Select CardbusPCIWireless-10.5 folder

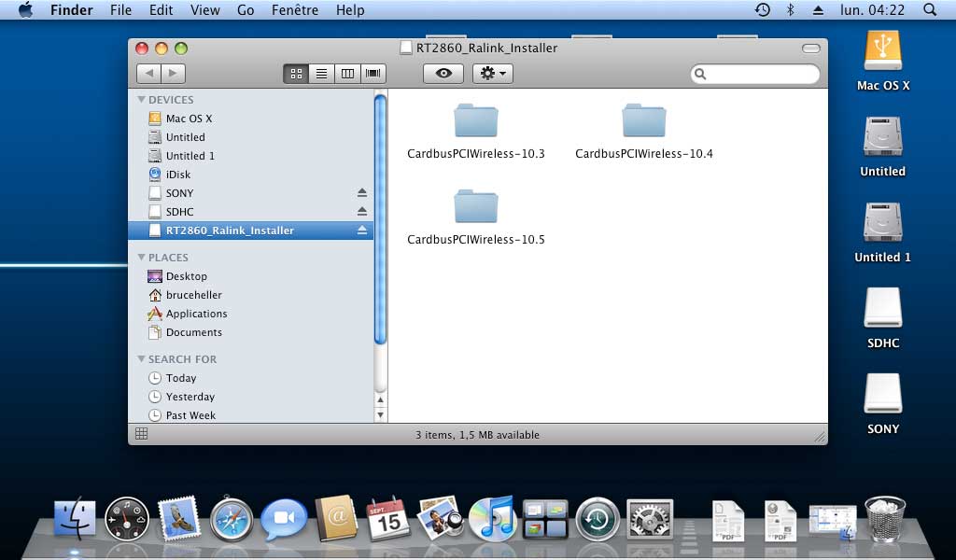click(x=475, y=217)
